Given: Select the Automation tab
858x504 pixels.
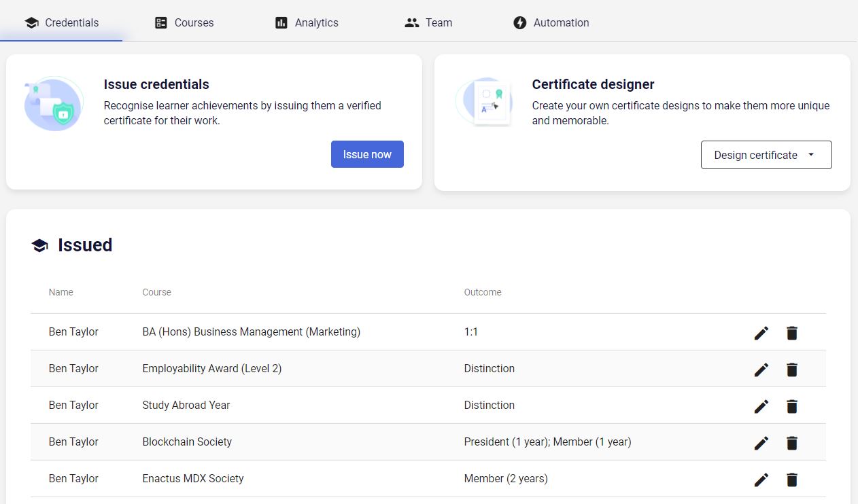Looking at the screenshot, I should point(551,23).
